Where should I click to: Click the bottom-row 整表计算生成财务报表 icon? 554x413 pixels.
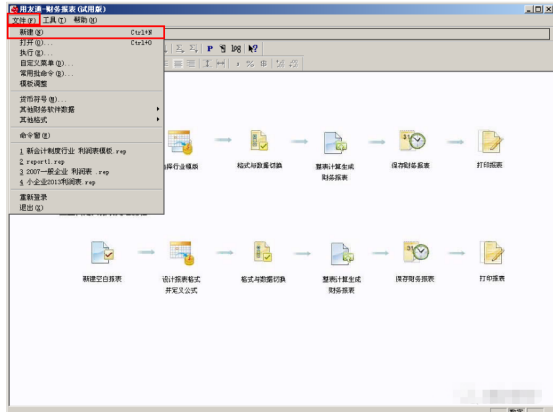pos(342,254)
